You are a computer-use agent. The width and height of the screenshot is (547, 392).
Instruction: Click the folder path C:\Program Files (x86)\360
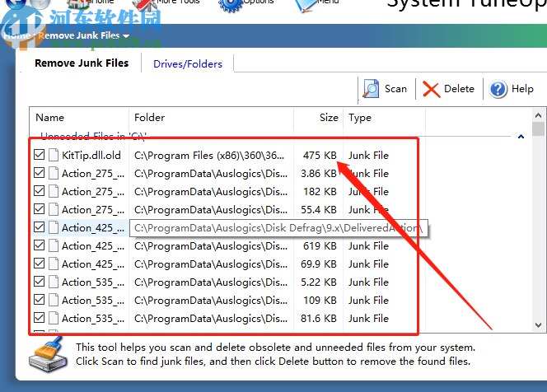tap(209, 155)
